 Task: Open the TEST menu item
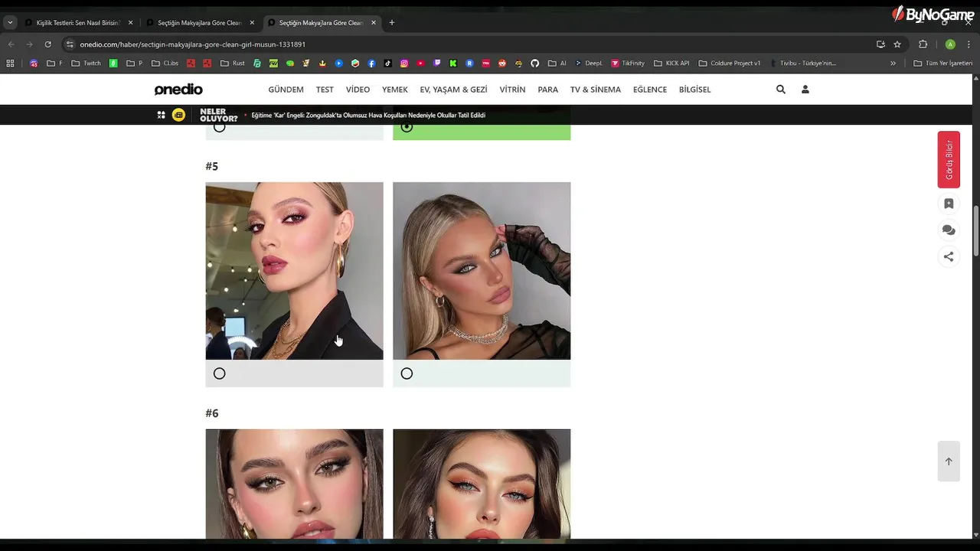(325, 90)
